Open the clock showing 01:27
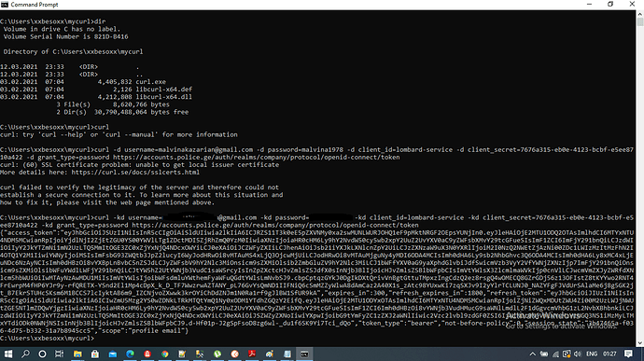The height and width of the screenshot is (361, 644). pyautogui.click(x=609, y=354)
